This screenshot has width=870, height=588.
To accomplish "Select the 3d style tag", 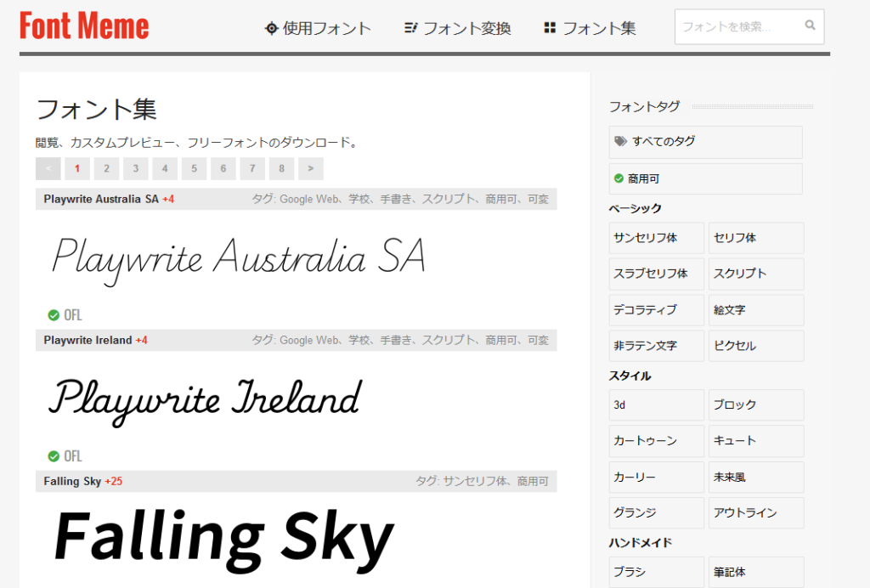I will (657, 405).
